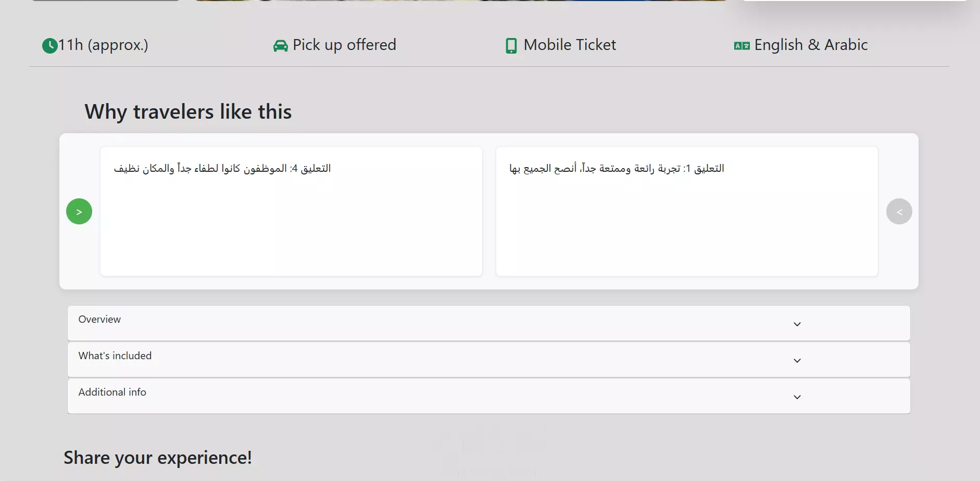The height and width of the screenshot is (481, 980).
Task: Click the Share your experience heading
Action: pos(158,458)
